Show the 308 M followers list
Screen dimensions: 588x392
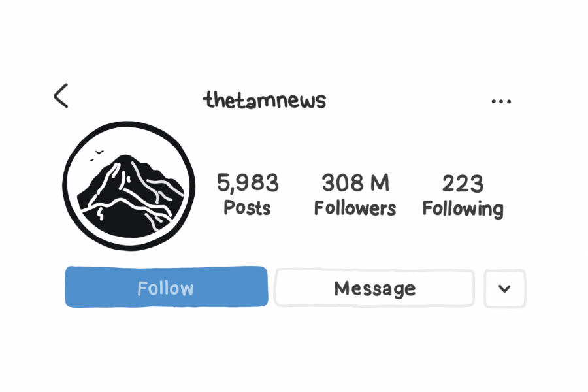pos(355,194)
